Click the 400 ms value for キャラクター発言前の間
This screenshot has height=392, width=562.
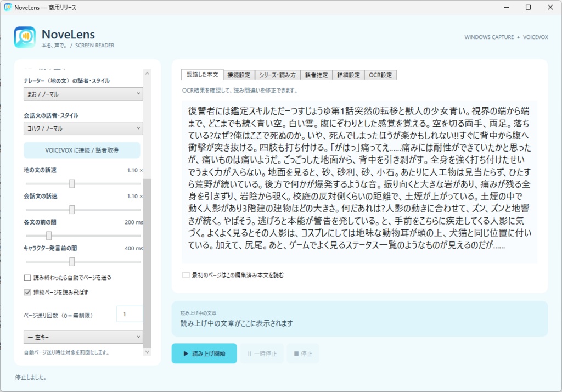pos(134,248)
